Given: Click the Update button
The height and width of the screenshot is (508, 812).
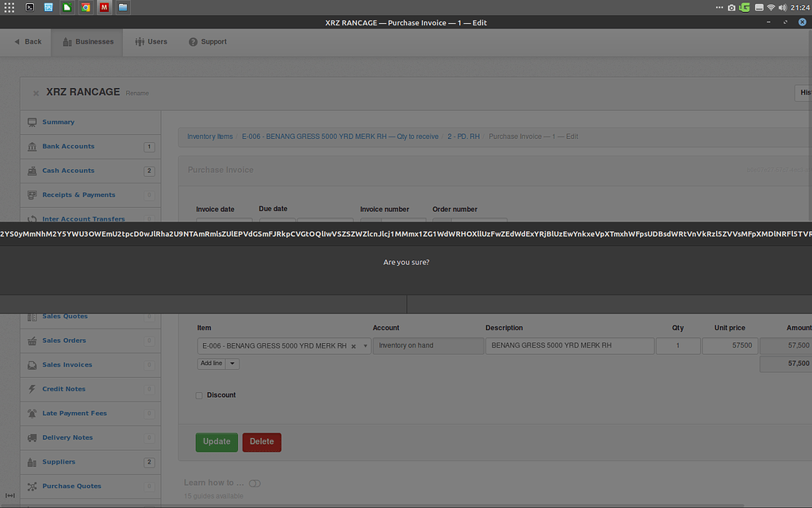Looking at the screenshot, I should (x=216, y=442).
